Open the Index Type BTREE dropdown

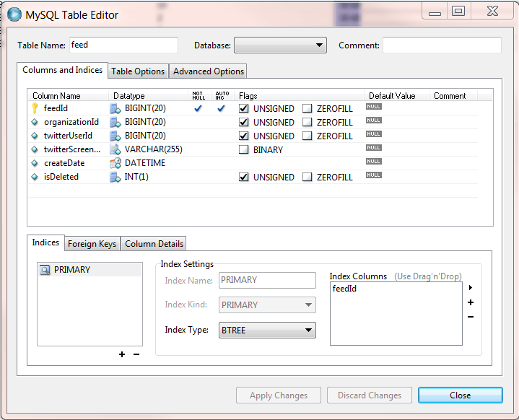[267, 331]
